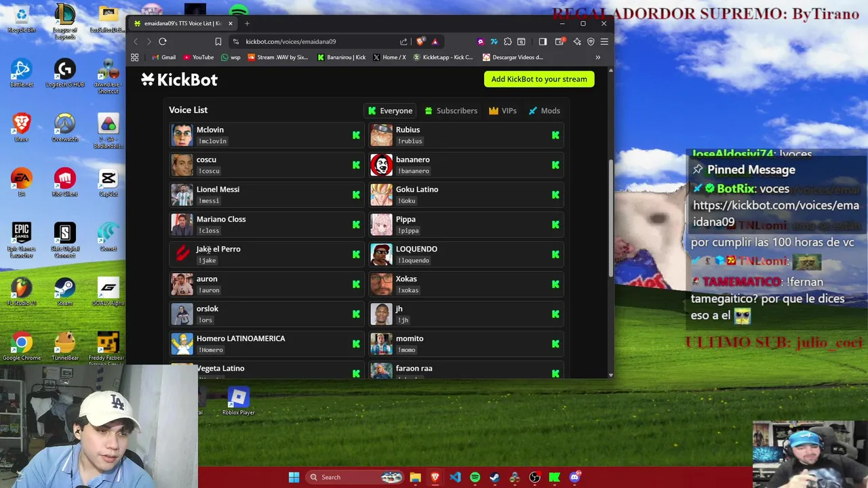
Task: Filter voices by Everyone
Action: (391, 110)
